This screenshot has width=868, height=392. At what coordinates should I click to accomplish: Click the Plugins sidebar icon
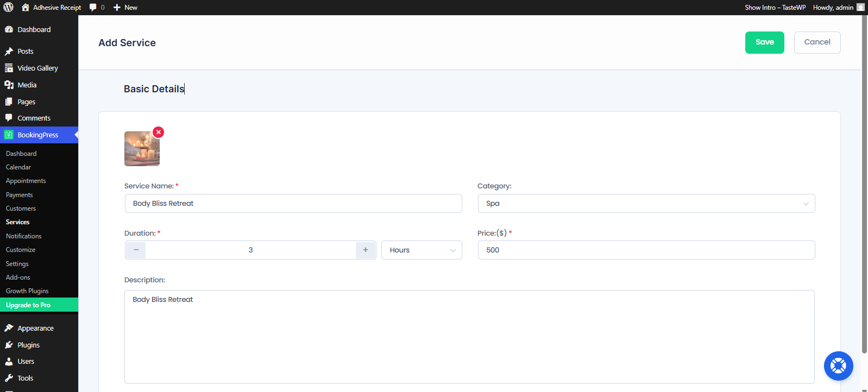[9, 345]
